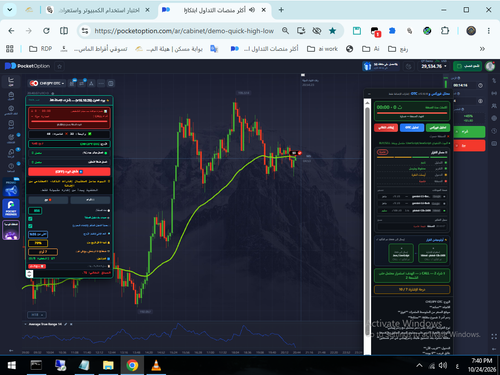Open the Chrome Extensions puzzle icon
This screenshot has width=500, height=375.
click(445, 31)
